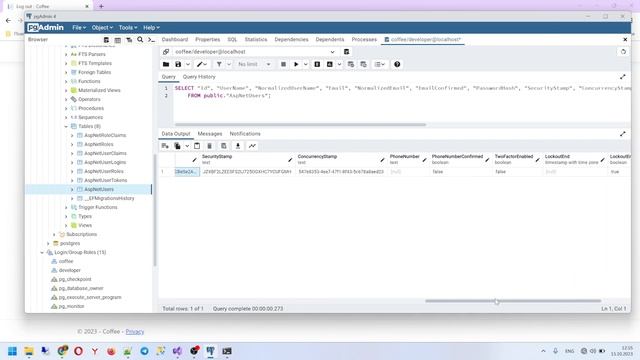The image size is (640, 360).
Task: Expand the AspNetRoles table node
Action: [72, 144]
